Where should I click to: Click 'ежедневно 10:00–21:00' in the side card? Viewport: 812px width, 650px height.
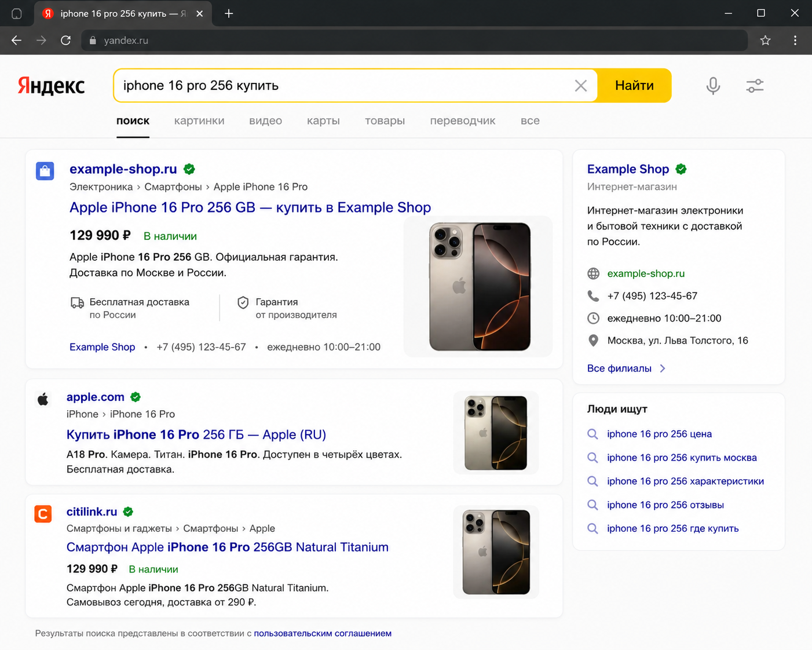pos(664,318)
